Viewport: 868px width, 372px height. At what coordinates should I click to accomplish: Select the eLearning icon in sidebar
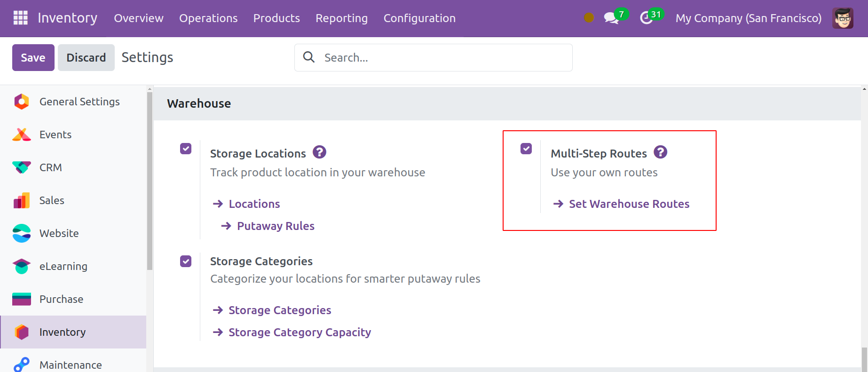click(x=22, y=266)
